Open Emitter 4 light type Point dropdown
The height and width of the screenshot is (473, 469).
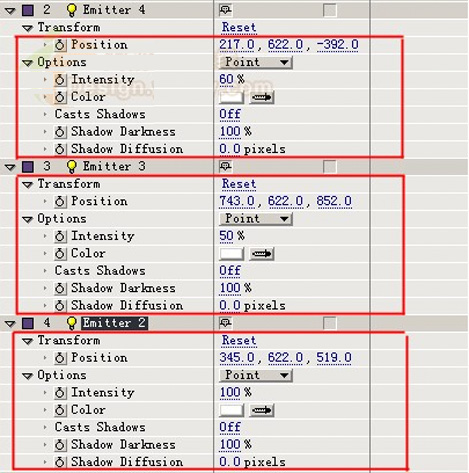(x=256, y=62)
